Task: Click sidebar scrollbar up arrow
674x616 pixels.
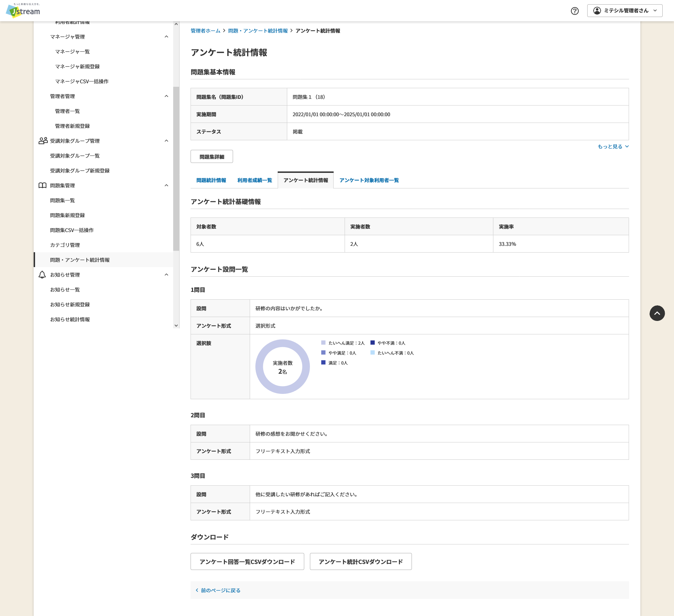Action: click(176, 24)
